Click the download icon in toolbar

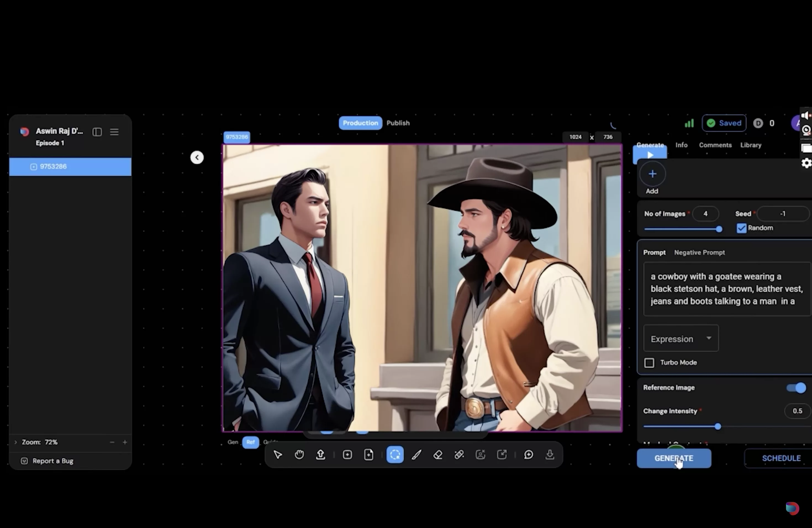point(550,455)
